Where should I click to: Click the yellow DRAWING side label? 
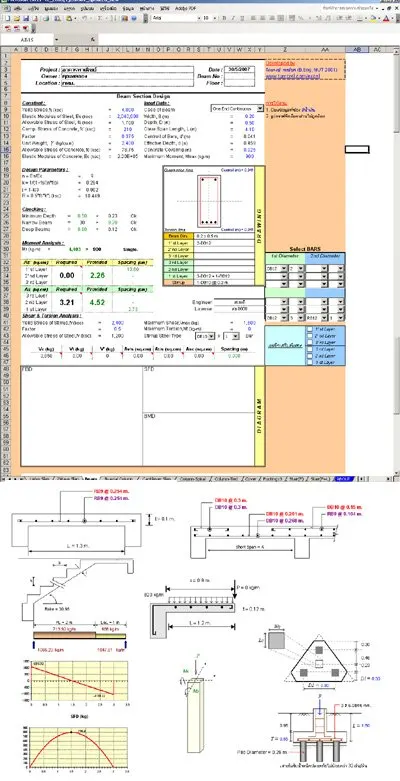[259, 225]
